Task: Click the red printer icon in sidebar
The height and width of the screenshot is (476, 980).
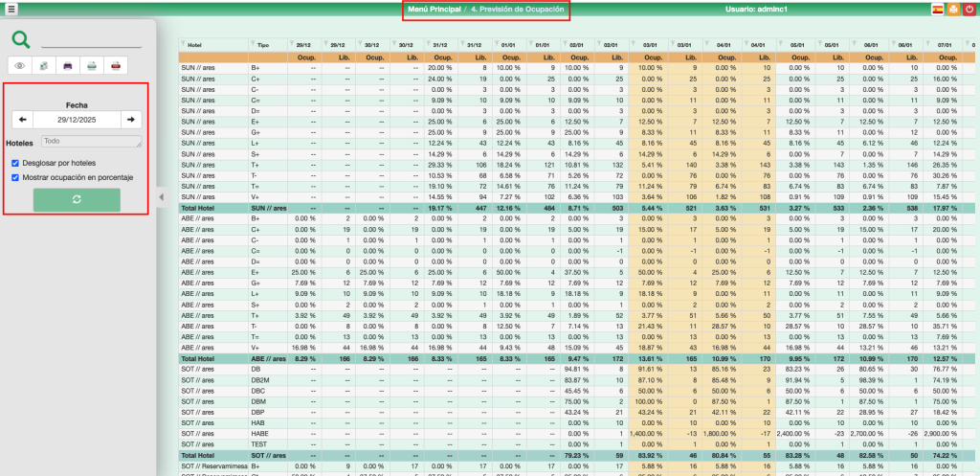Action: coord(116,66)
